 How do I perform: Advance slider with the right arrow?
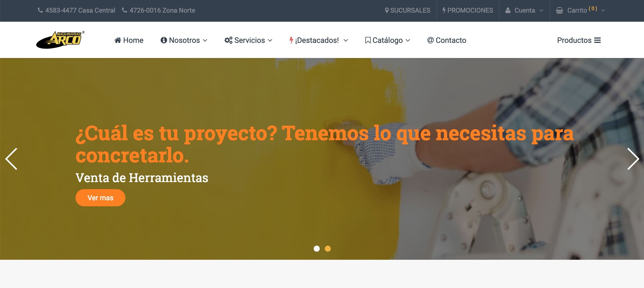633,159
